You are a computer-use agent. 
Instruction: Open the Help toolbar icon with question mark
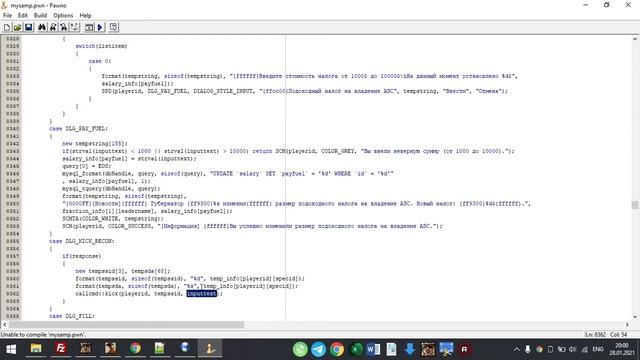coord(113,27)
